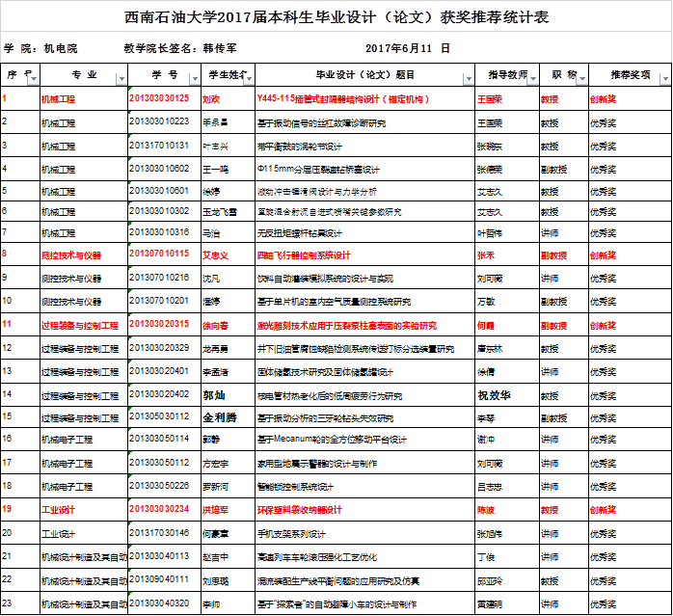Open the 推荐奖项 column filter dropdown
Image resolution: width=673 pixels, height=616 pixels.
pyautogui.click(x=660, y=79)
